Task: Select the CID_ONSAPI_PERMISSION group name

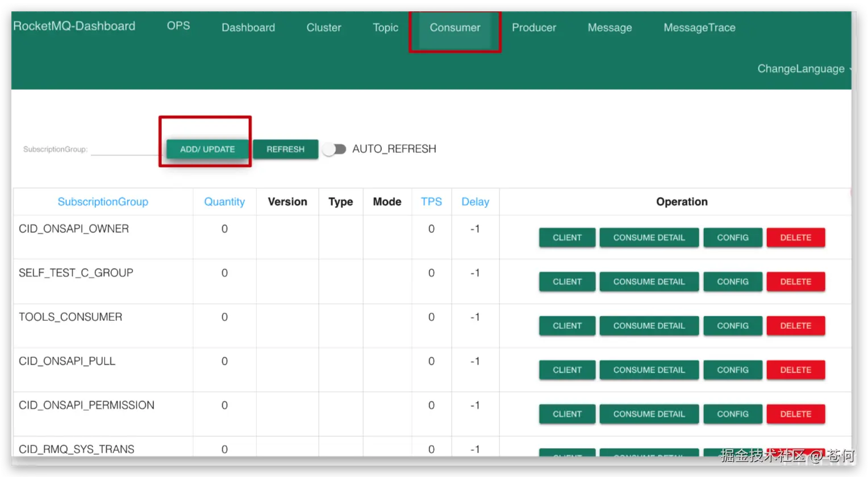Action: point(86,405)
